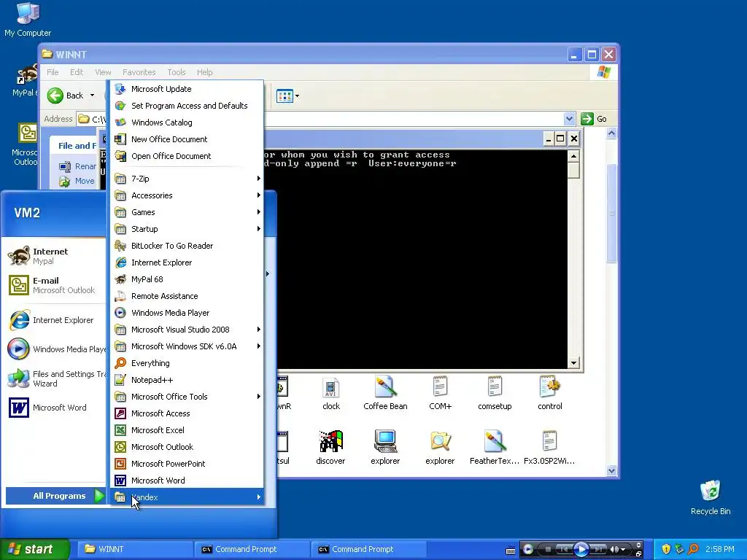Select the COM+ file in WINNT
Image resolution: width=747 pixels, height=560 pixels.
440,393
